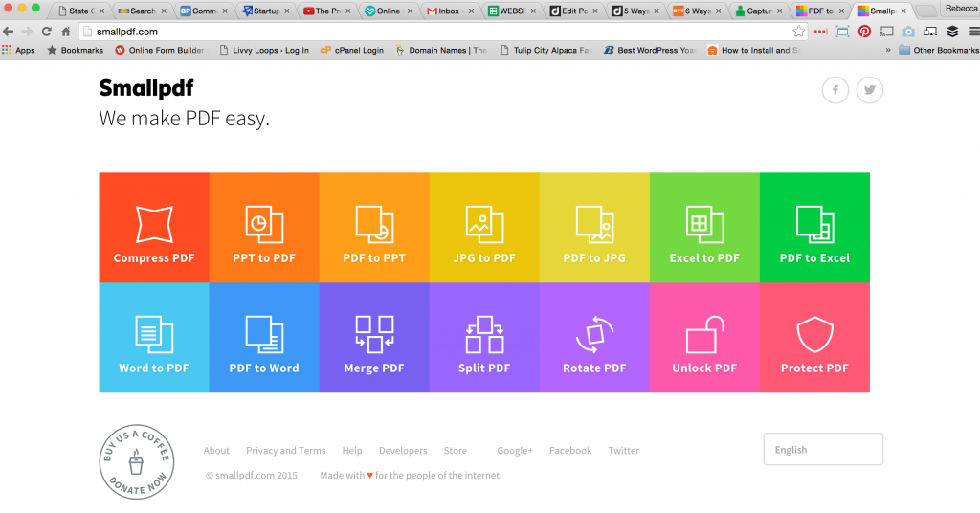Open the Other Bookmarks folder
Viewport: 980px width, 513px height.
pos(939,50)
